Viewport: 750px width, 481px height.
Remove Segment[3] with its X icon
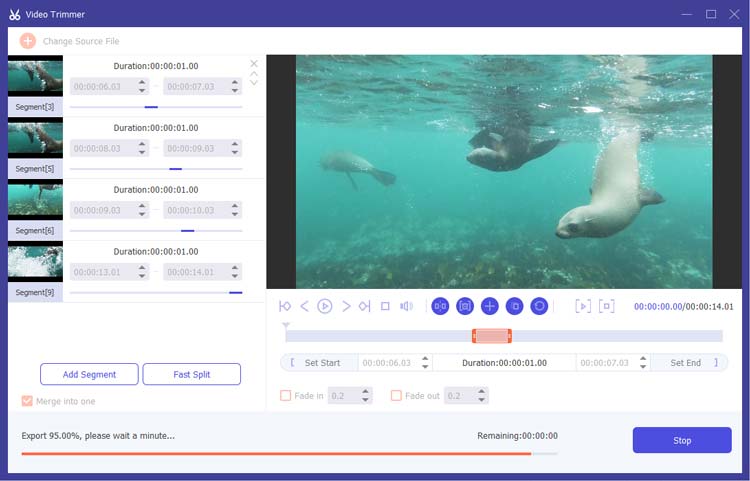pos(254,64)
